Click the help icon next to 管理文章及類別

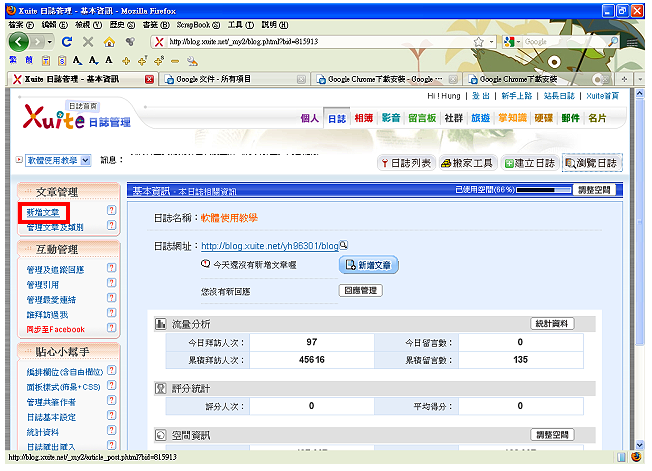111,225
